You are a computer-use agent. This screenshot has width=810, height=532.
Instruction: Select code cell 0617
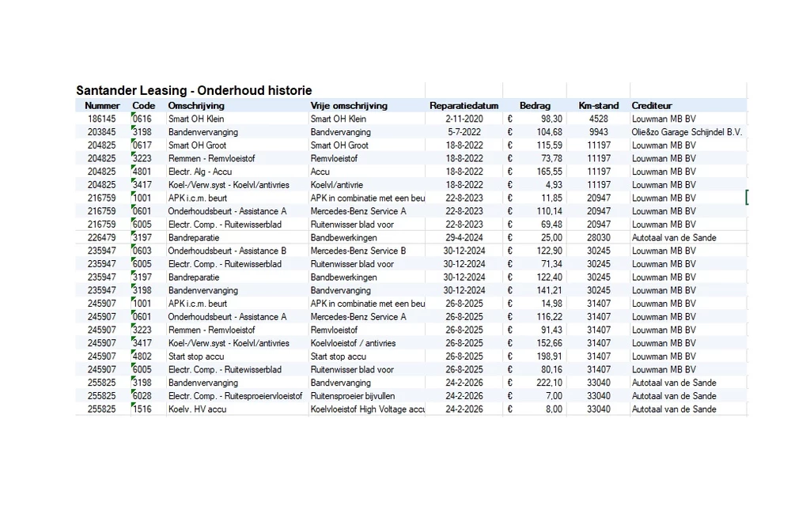(x=142, y=145)
